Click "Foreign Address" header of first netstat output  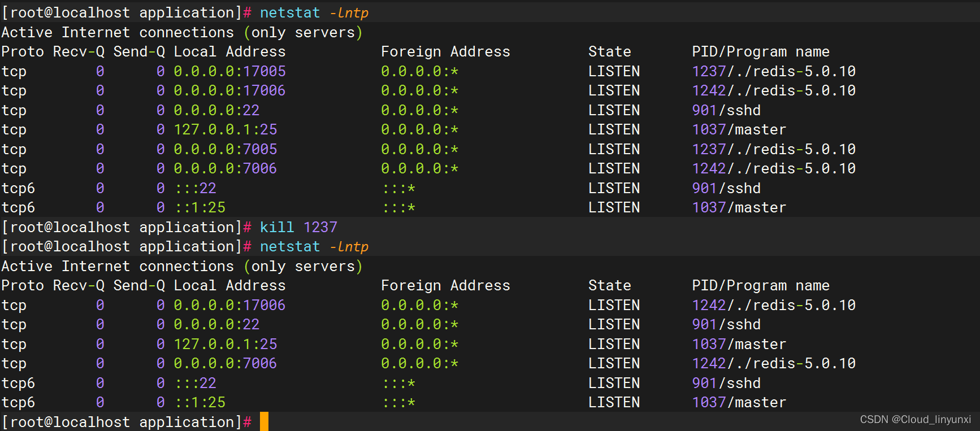pos(445,51)
